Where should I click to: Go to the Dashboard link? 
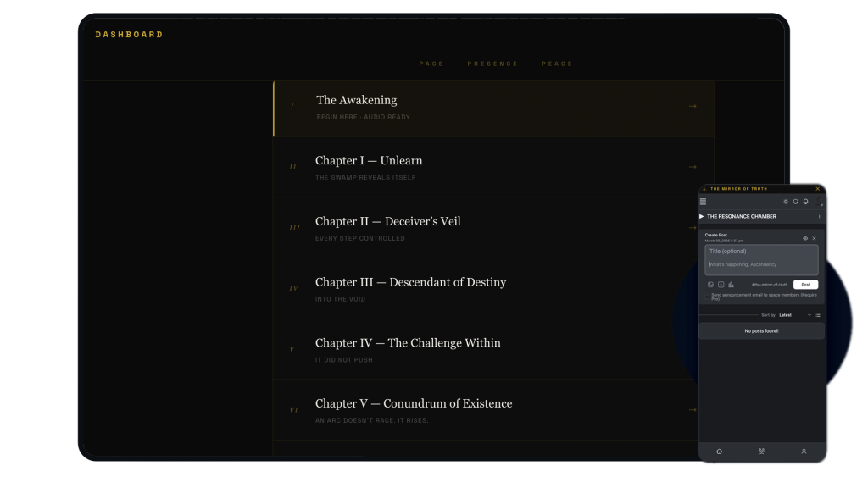pyautogui.click(x=129, y=35)
